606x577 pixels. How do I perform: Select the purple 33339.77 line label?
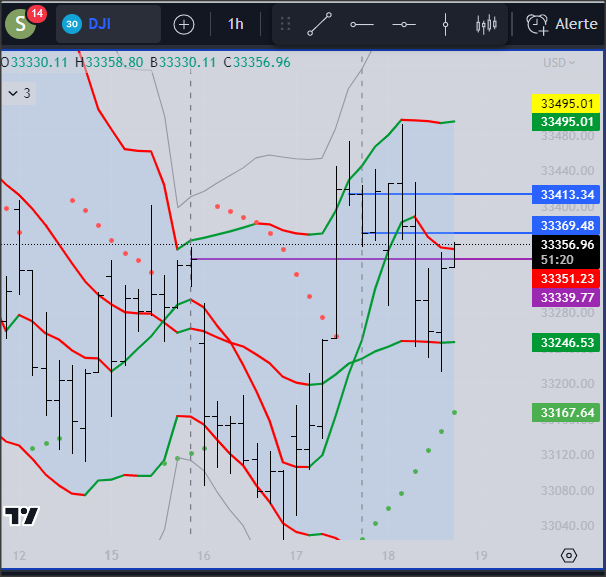click(566, 298)
